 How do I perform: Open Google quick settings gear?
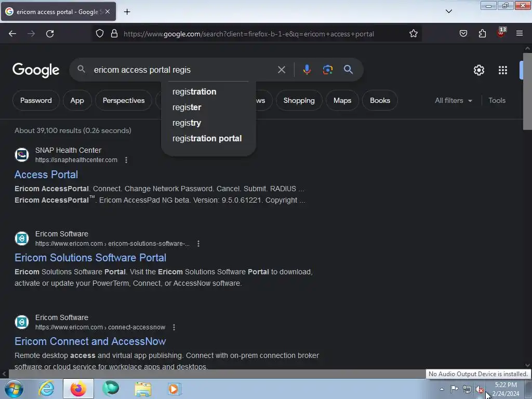click(x=478, y=70)
